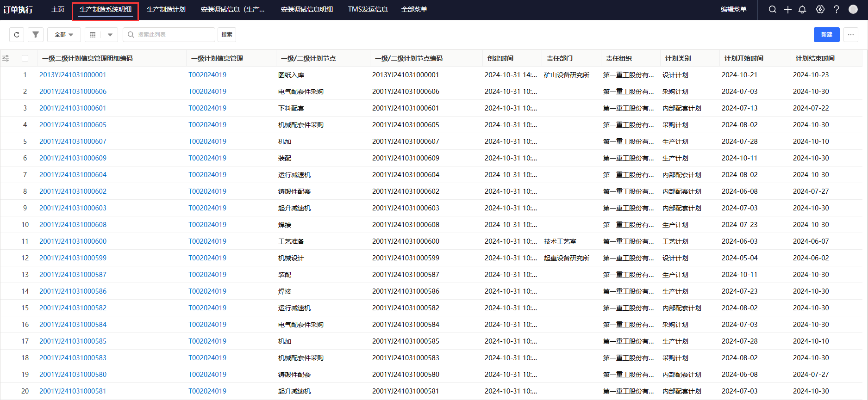
Task: Open the TMS发运信息 tab
Action: tap(368, 9)
